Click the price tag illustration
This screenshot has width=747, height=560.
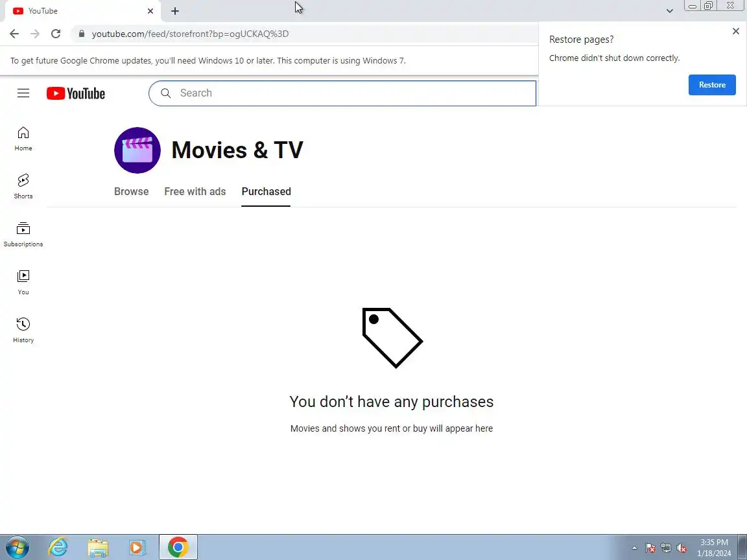pyautogui.click(x=392, y=338)
